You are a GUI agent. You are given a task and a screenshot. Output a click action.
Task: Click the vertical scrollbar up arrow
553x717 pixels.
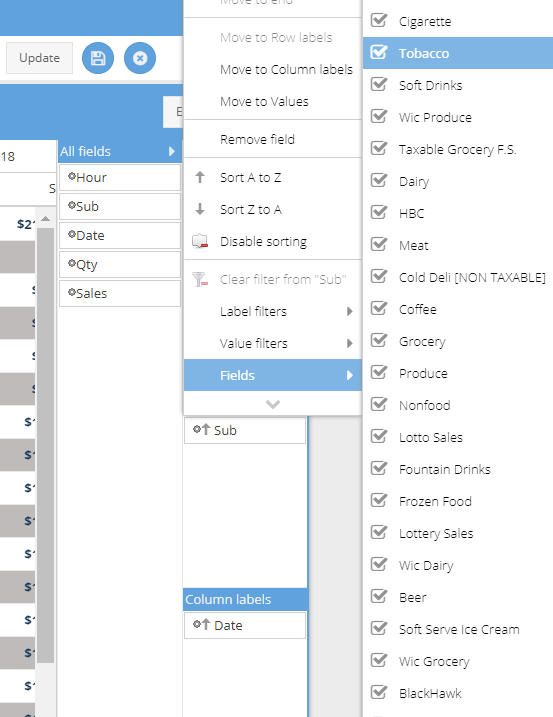45,219
